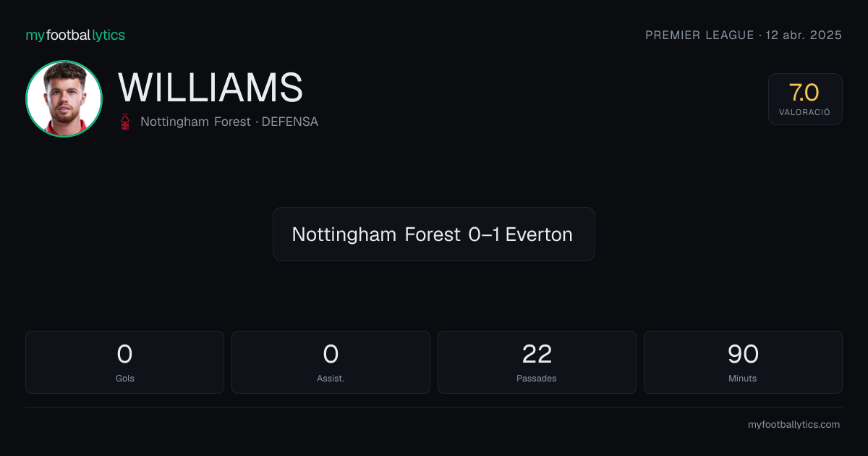Visit the myfootballytics.com footer link
This screenshot has width=868, height=456.
[x=793, y=425]
